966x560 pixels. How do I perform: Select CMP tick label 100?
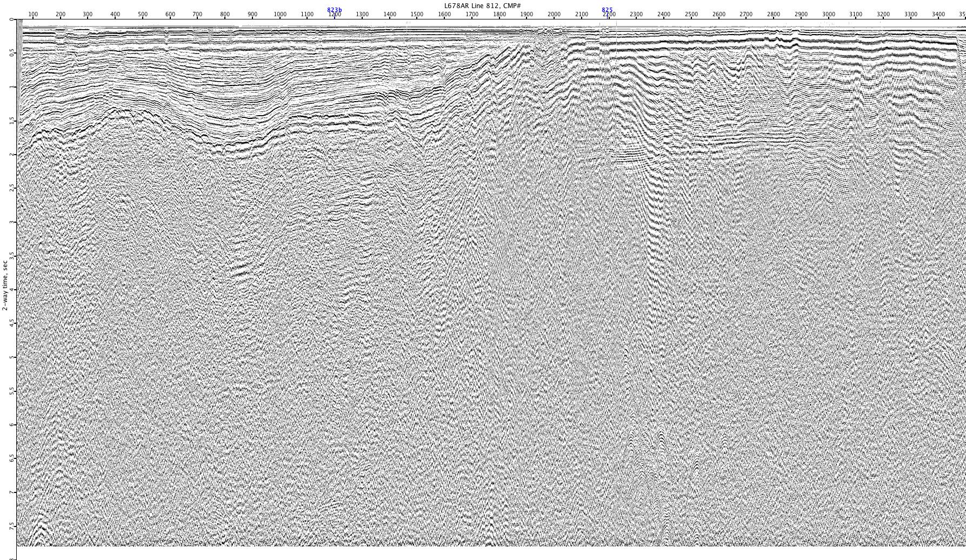coord(33,15)
